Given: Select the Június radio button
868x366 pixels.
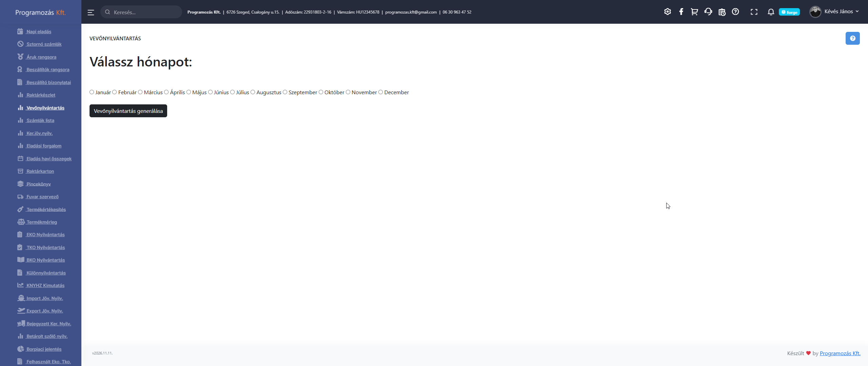Looking at the screenshot, I should coord(210,92).
